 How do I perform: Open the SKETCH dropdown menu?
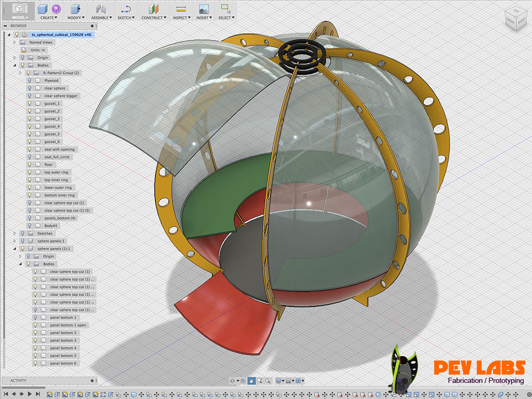point(126,18)
